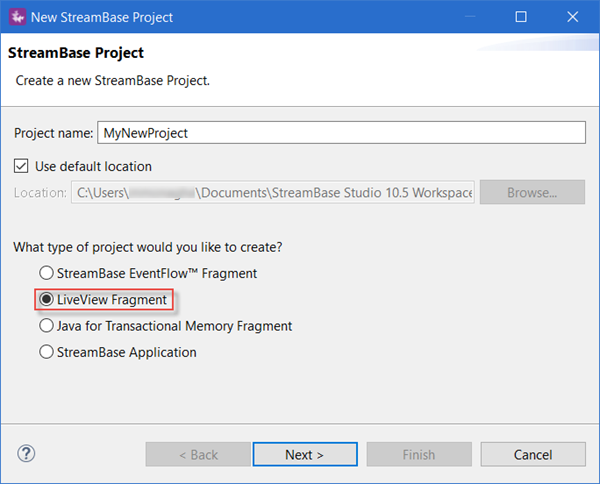Screen dimensions: 600x484
Task: Click the Browse button for location
Action: coord(532,192)
